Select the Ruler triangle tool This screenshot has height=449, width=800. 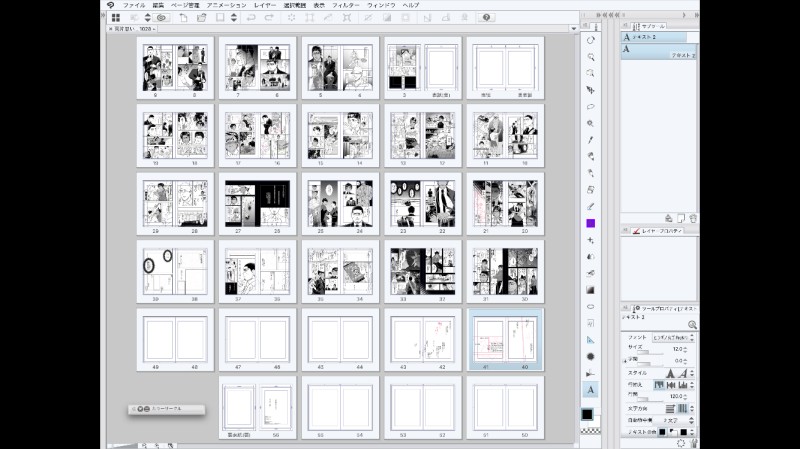pos(590,340)
